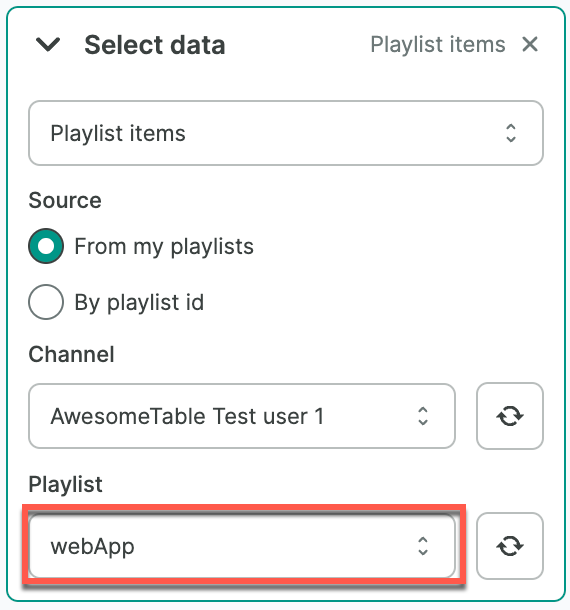The image size is (570, 610).
Task: Click the Channel field label
Action: (72, 354)
